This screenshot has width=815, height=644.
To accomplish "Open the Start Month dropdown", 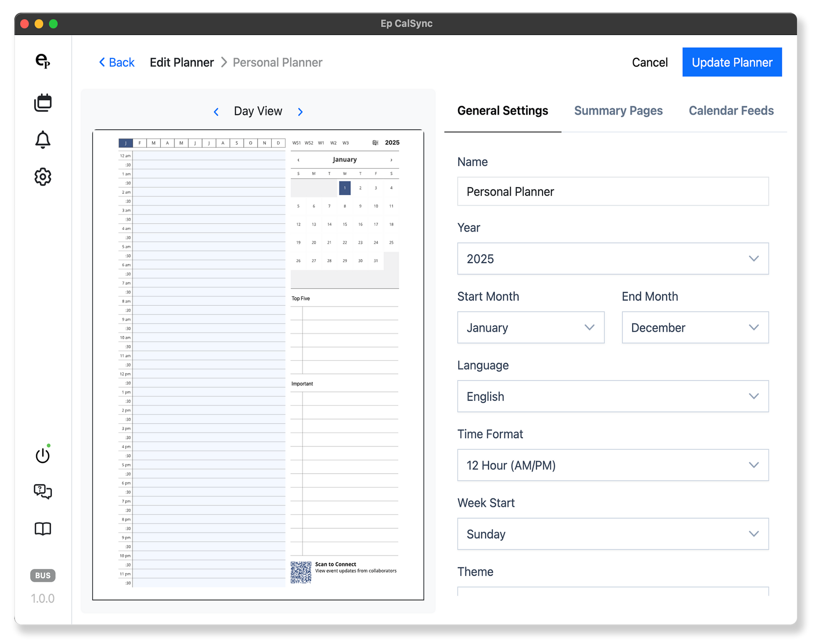I will 530,327.
